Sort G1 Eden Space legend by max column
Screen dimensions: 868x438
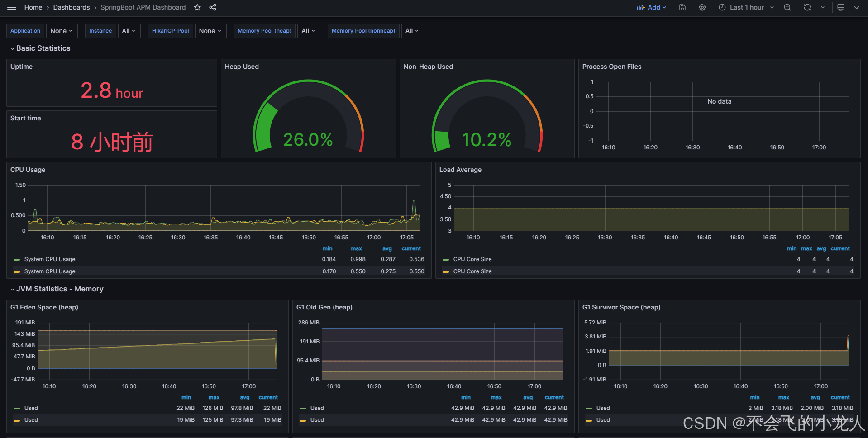click(214, 397)
